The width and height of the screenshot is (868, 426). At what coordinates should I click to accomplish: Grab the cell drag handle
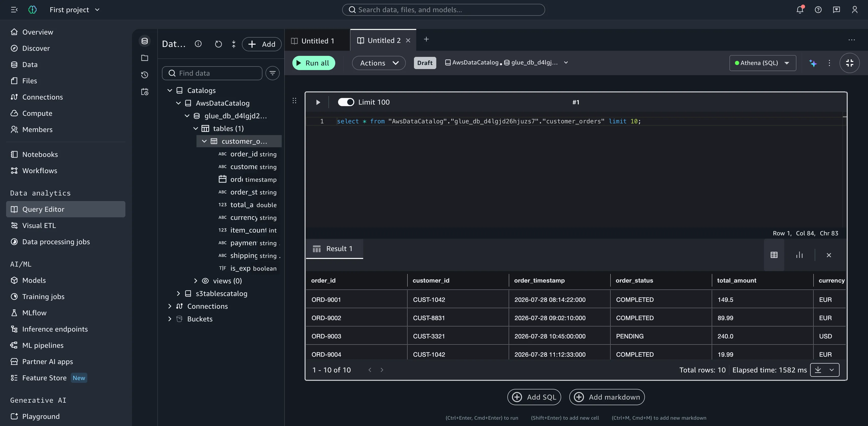click(294, 101)
